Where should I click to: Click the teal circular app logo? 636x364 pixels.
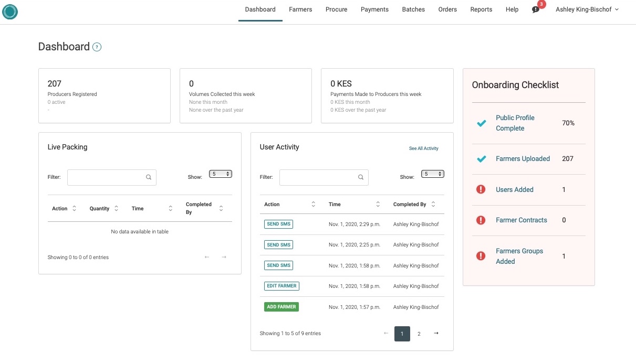10,12
